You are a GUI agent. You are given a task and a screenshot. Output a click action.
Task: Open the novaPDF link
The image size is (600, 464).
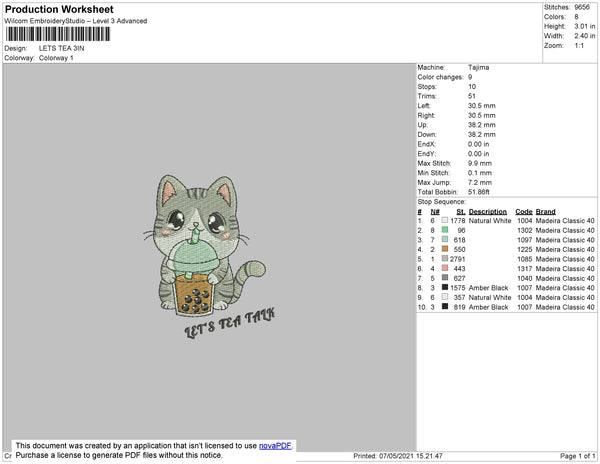pos(275,446)
